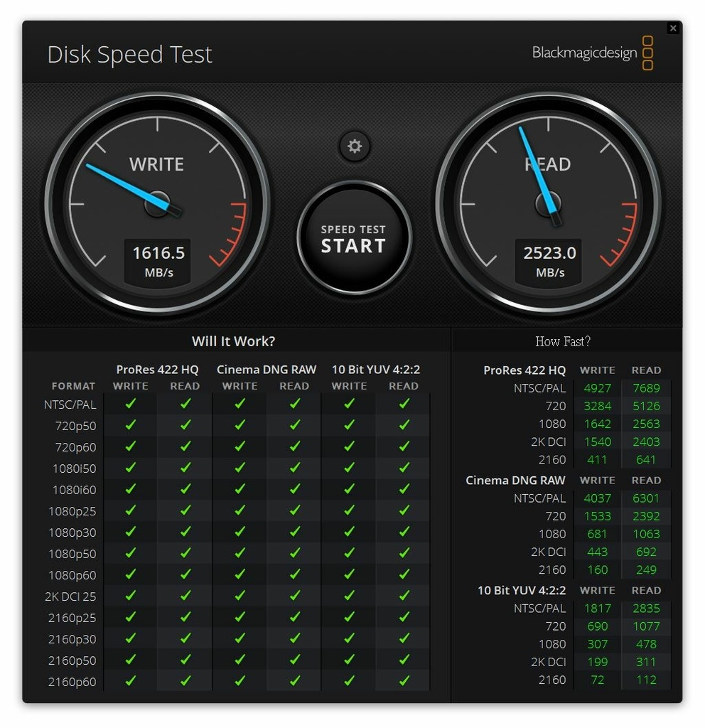Click 1080p25 10 Bit YUV read checkmark
Viewport: 705px width, 728px height.
(404, 510)
